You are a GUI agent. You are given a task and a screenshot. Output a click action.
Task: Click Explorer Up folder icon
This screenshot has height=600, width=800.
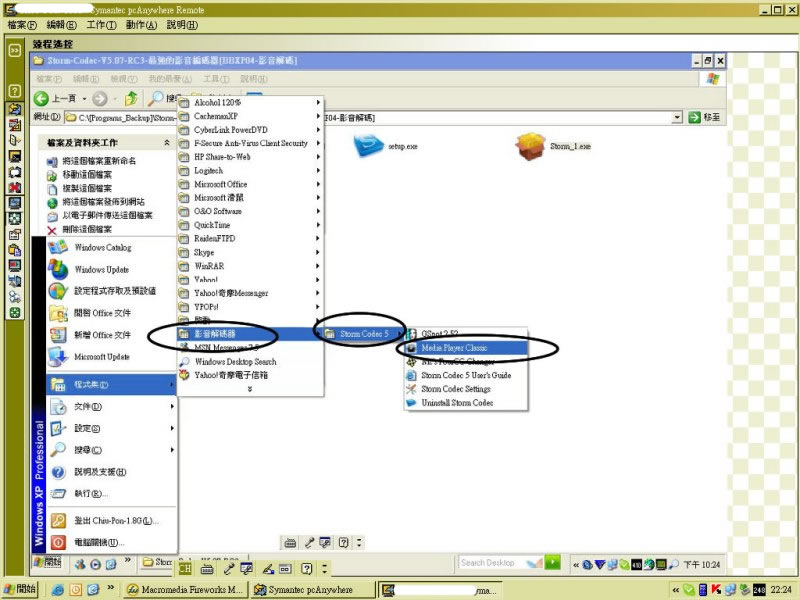click(131, 98)
